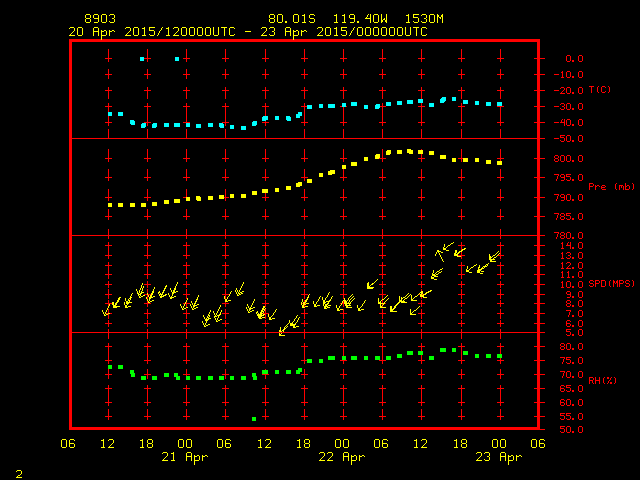Click the station ID 8903
640x480 pixels.
pyautogui.click(x=100, y=19)
